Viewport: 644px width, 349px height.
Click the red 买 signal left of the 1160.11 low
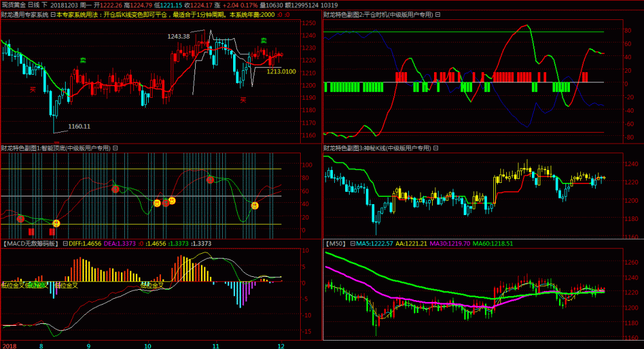coord(32,89)
